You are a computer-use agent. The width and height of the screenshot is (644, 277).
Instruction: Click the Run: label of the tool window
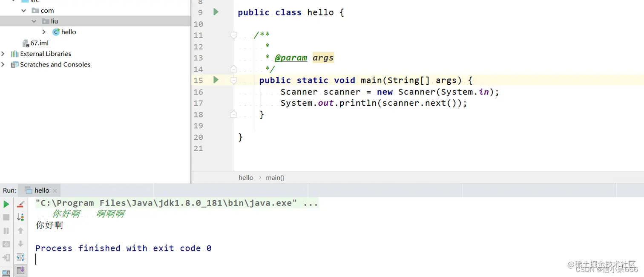(9, 190)
